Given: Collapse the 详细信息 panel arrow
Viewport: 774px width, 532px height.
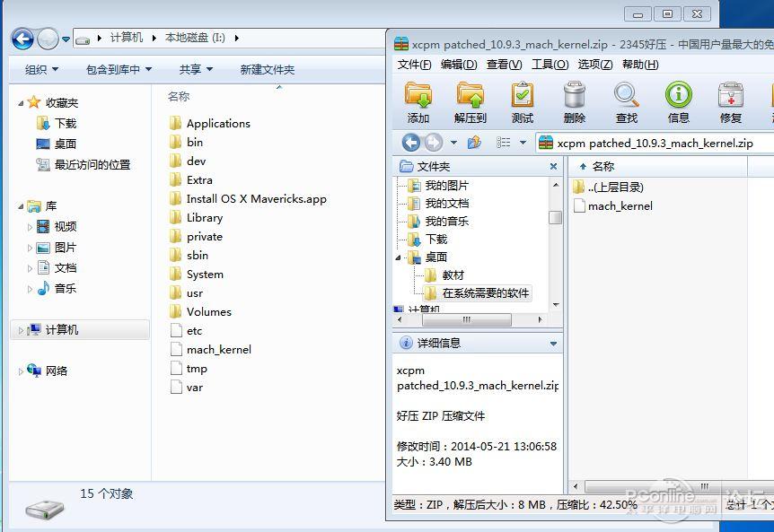Looking at the screenshot, I should coord(553,344).
